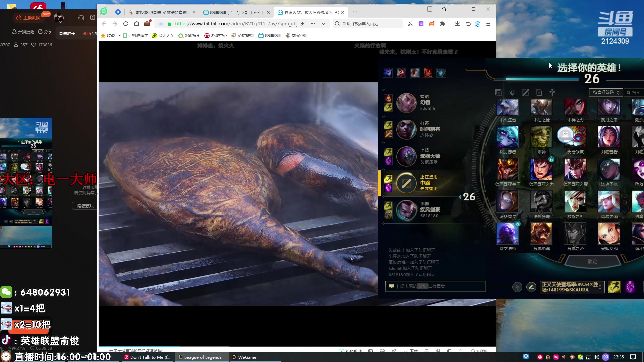The image size is (644, 362).
Task: Open the browser hamburger menu
Action: click(488, 24)
